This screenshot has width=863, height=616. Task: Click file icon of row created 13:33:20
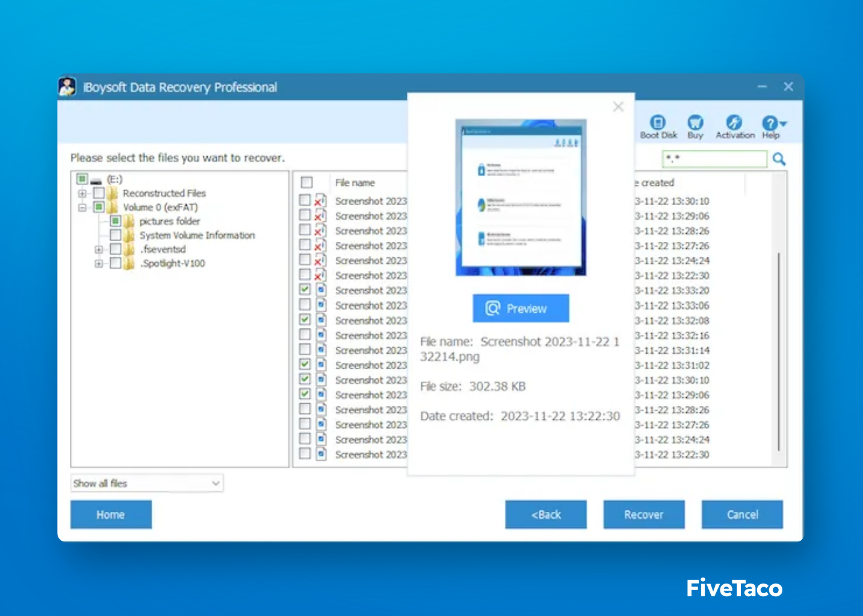321,290
